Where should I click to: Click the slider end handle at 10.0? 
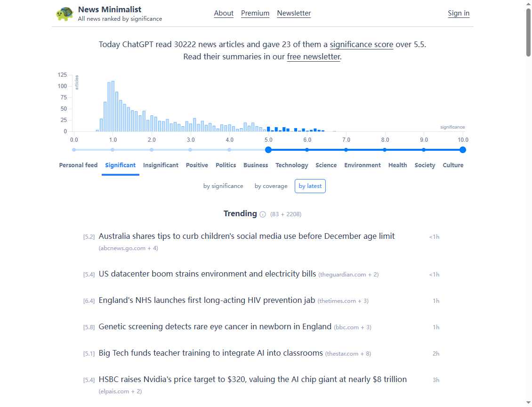coord(463,150)
